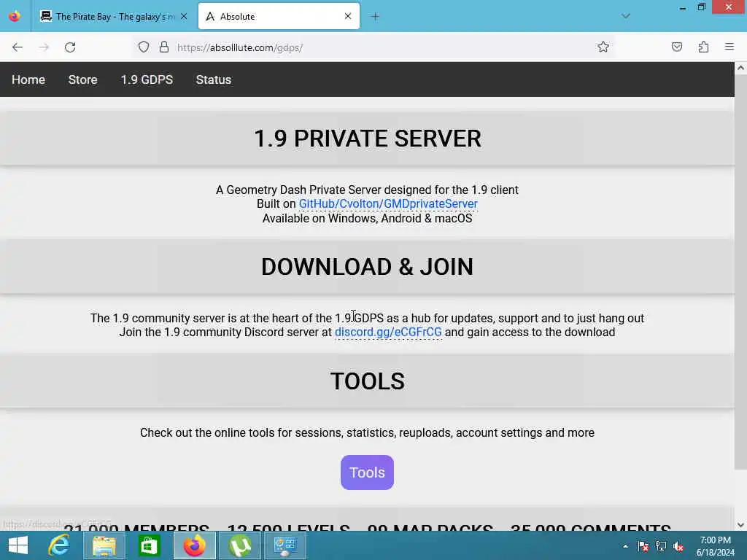Expand the list all tabs chevron
The height and width of the screenshot is (560, 747).
(625, 16)
